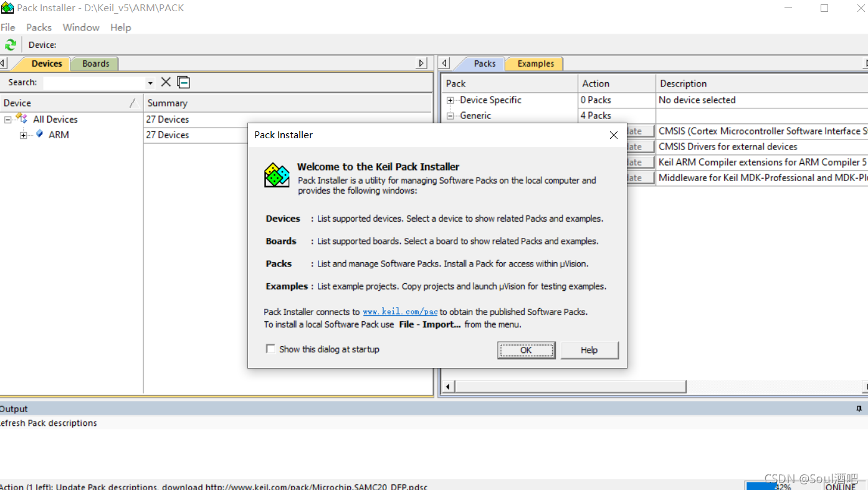This screenshot has width=868, height=490.
Task: Select the "4 Packs" action cell
Action: click(617, 115)
